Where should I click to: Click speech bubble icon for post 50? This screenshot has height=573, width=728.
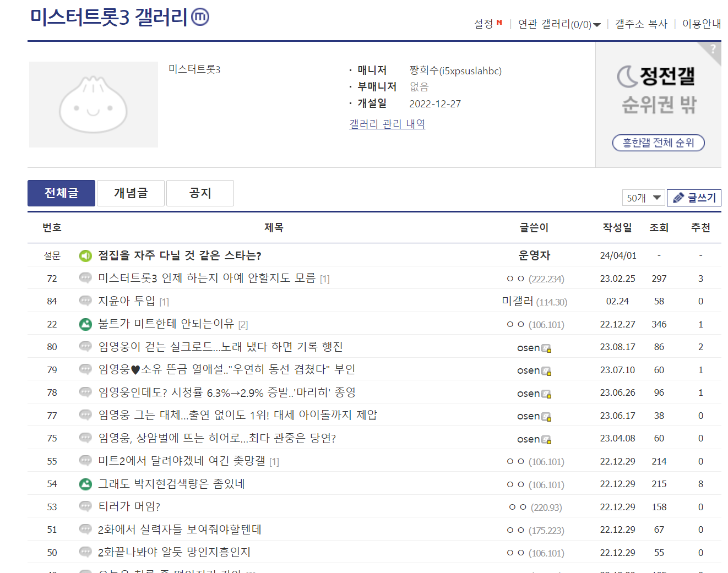pos(85,552)
